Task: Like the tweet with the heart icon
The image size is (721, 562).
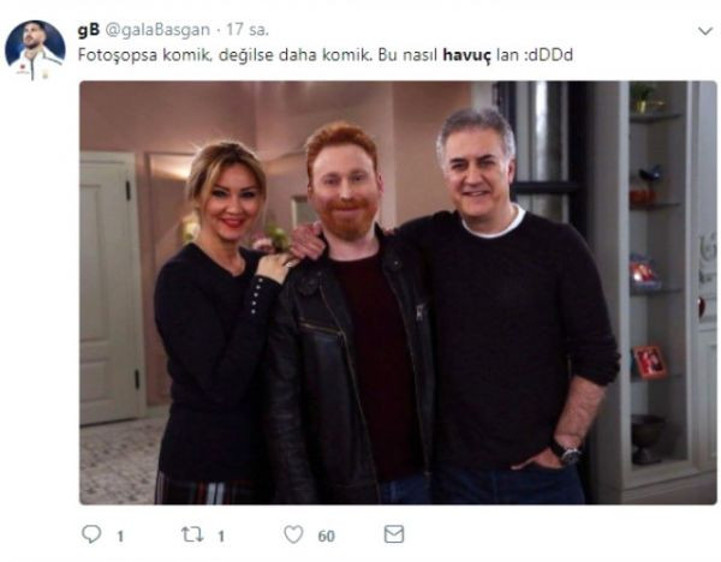Action: coord(293,534)
